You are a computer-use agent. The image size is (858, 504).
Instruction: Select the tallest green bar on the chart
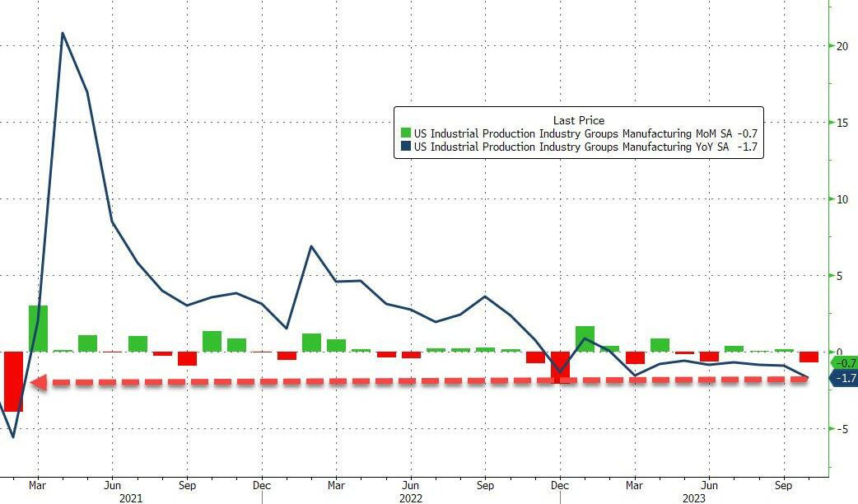(x=38, y=329)
